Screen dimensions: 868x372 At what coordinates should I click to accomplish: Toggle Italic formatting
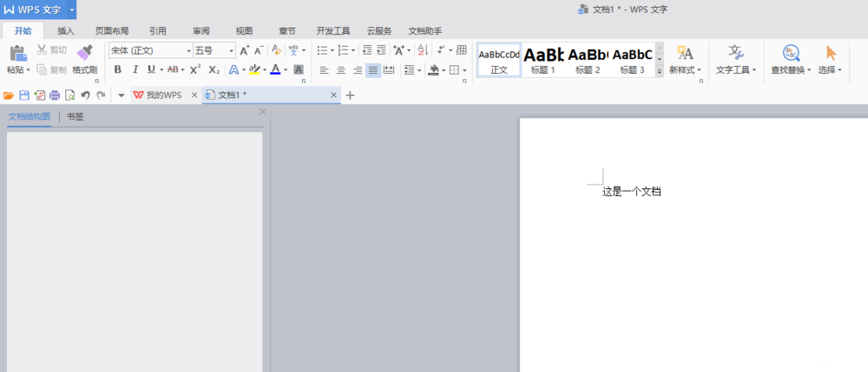[x=135, y=69]
